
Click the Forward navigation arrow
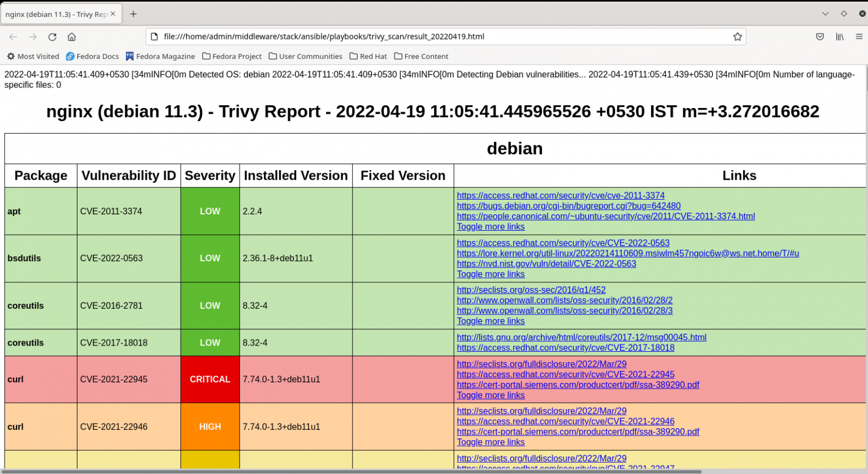32,36
